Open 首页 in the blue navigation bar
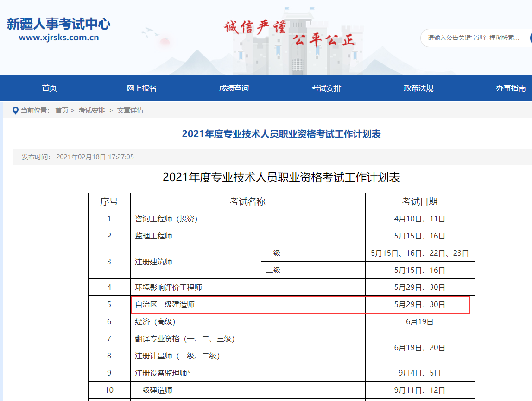532x401 pixels. [x=49, y=88]
